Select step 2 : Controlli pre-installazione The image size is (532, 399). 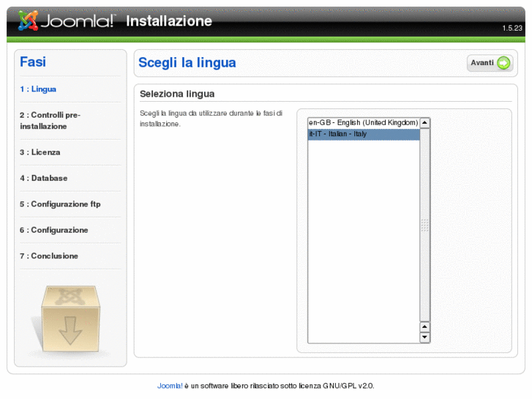pyautogui.click(x=50, y=121)
